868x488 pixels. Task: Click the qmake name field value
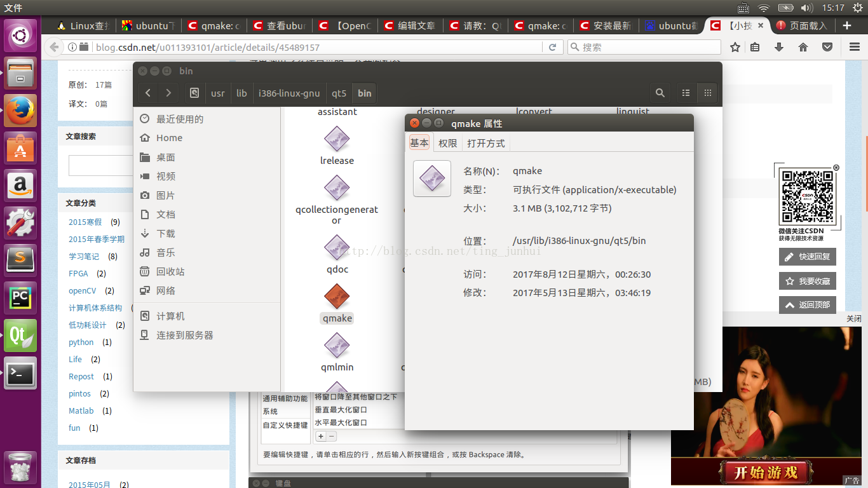click(x=527, y=171)
